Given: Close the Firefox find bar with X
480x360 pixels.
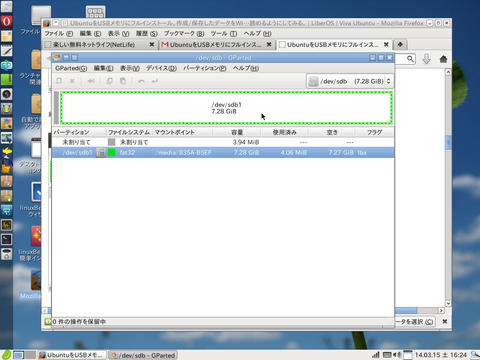Looking at the screenshot, I should (x=444, y=322).
